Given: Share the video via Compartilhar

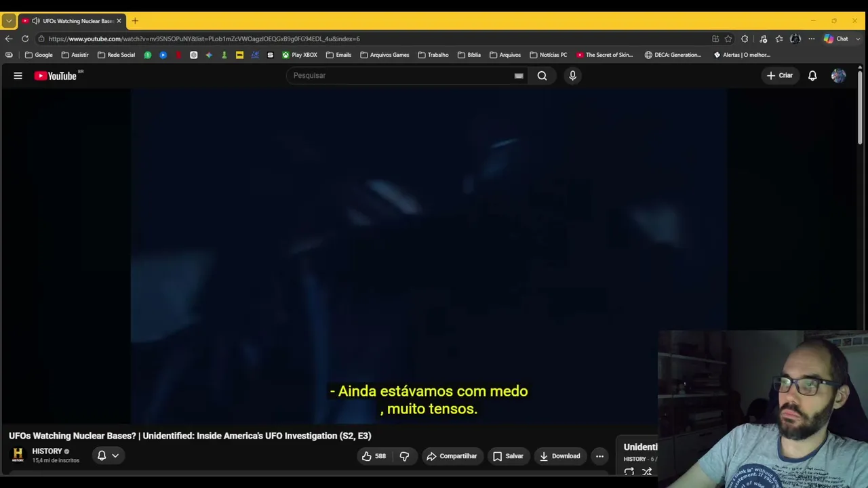Looking at the screenshot, I should pos(452,456).
